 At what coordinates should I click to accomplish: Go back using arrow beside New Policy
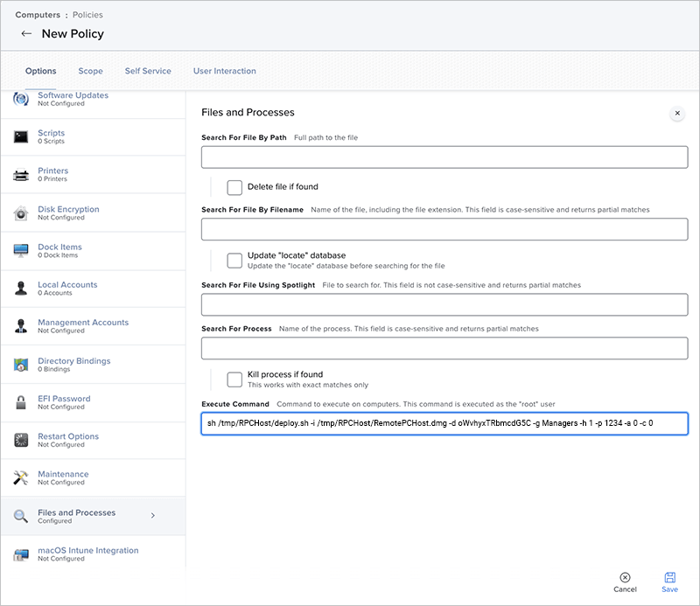(26, 34)
